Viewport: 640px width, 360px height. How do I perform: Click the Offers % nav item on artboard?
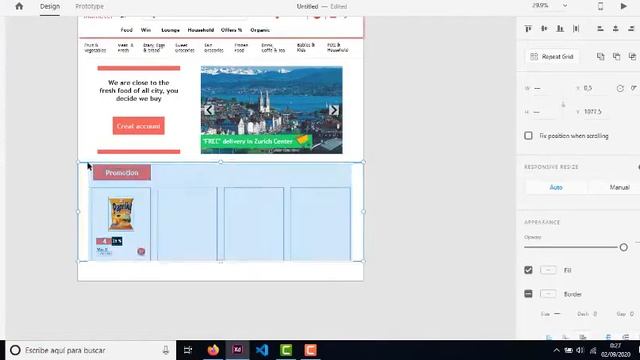click(231, 30)
